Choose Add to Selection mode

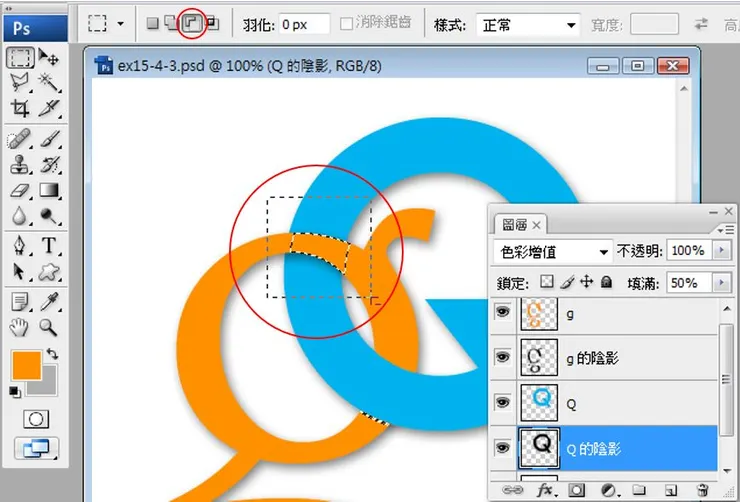pos(171,23)
